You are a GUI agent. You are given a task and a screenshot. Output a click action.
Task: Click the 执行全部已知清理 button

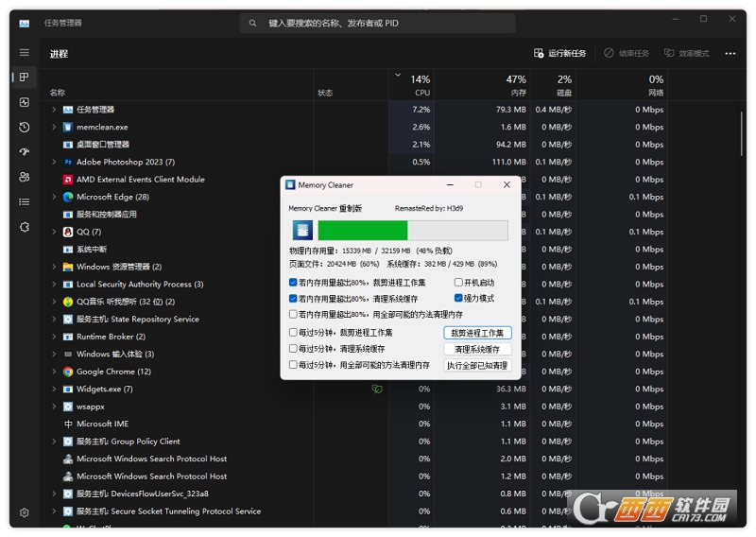click(477, 365)
